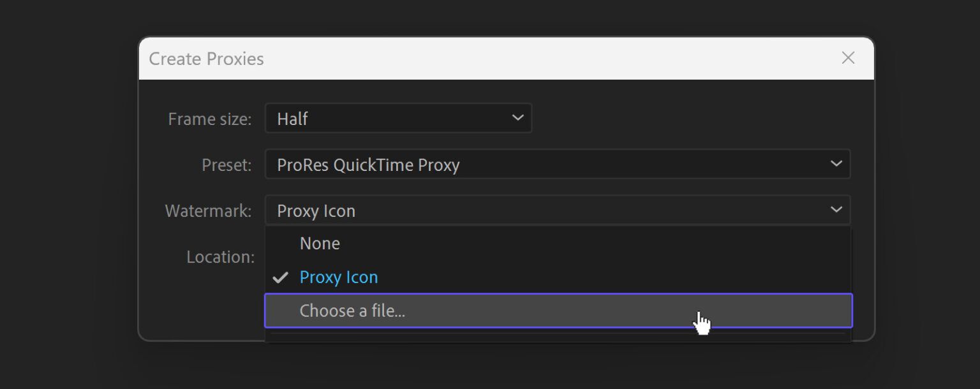This screenshot has width=980, height=389.
Task: Select the Proxy Icon watermark option
Action: (x=339, y=277)
